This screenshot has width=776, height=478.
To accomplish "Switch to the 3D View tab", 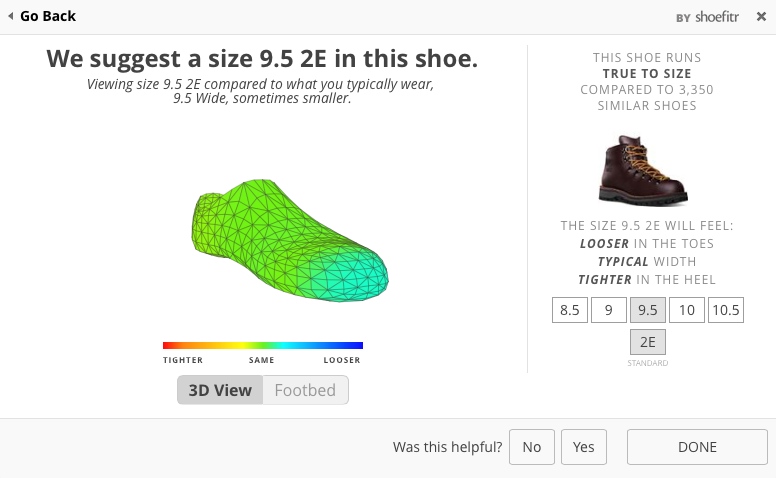I will point(220,390).
